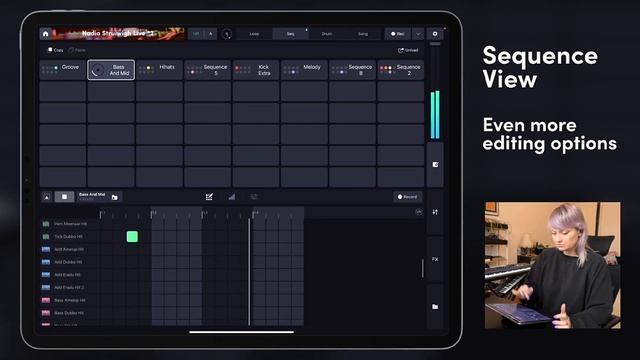
Task: Select the Groove sequence pad
Action: (63, 70)
